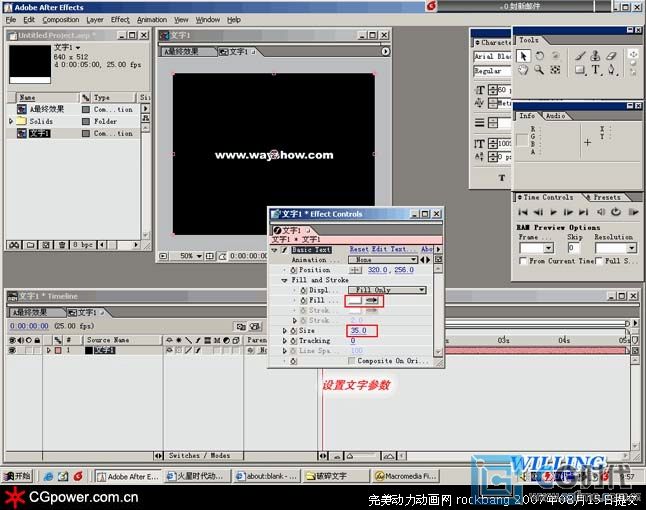This screenshot has height=510, width=646.
Task: Select the Pen tool
Action: (612, 70)
